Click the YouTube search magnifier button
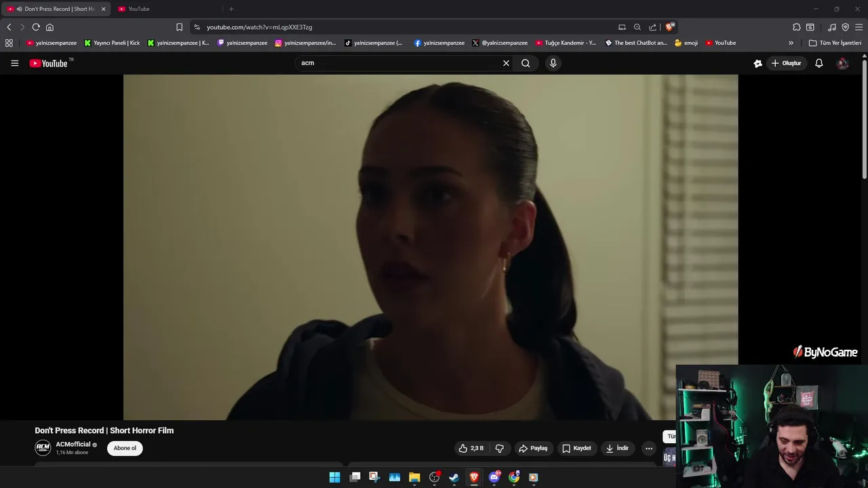This screenshot has height=488, width=868. pyautogui.click(x=526, y=63)
